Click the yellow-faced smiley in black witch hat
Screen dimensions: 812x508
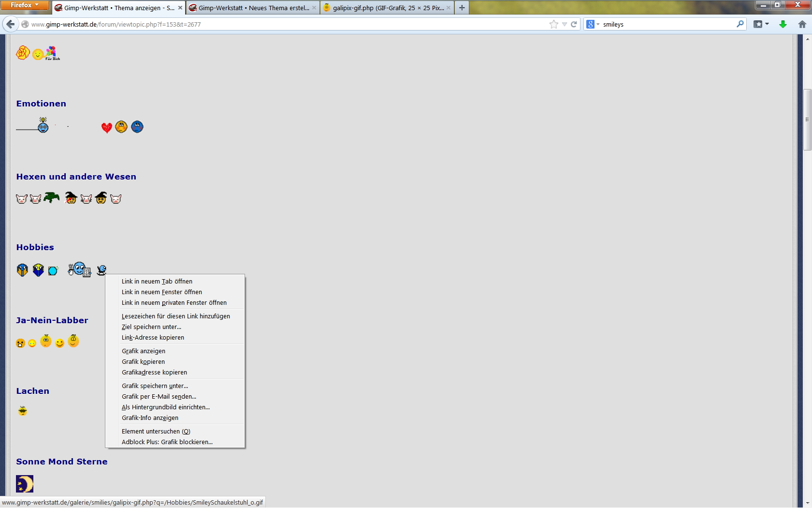101,197
